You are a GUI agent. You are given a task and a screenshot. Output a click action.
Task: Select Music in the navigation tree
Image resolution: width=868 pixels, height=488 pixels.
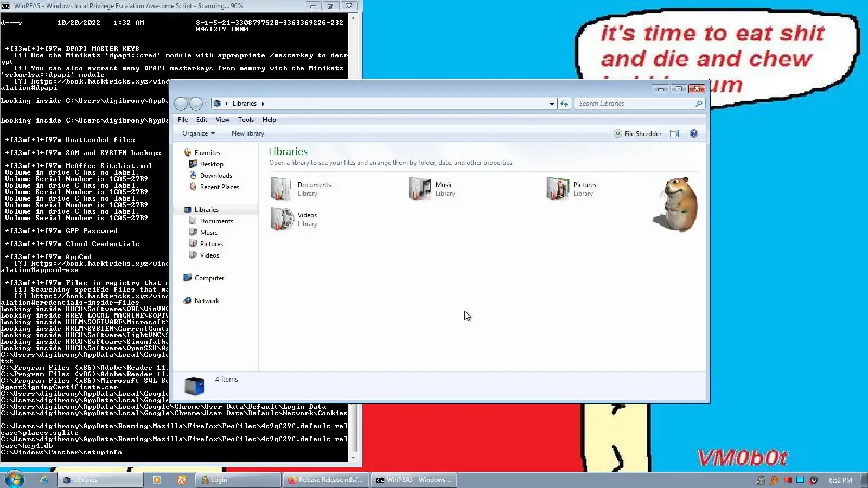(208, 233)
